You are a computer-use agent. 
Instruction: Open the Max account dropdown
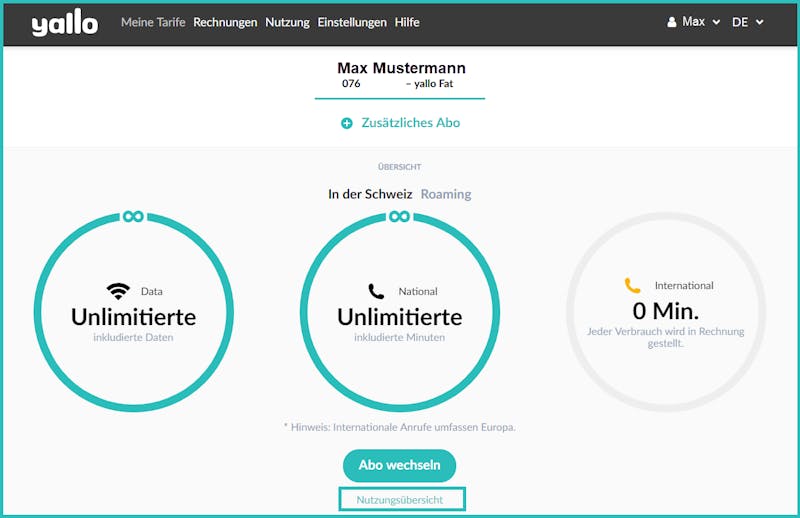(693, 22)
